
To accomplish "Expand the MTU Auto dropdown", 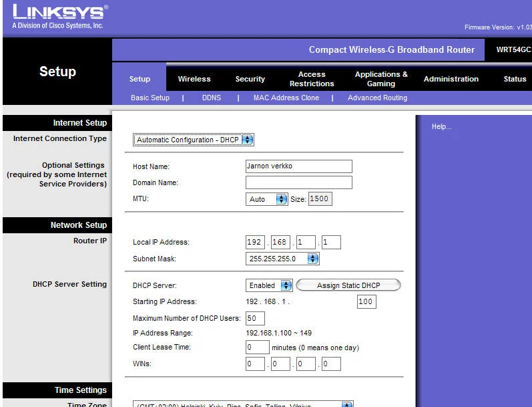I will click(266, 199).
